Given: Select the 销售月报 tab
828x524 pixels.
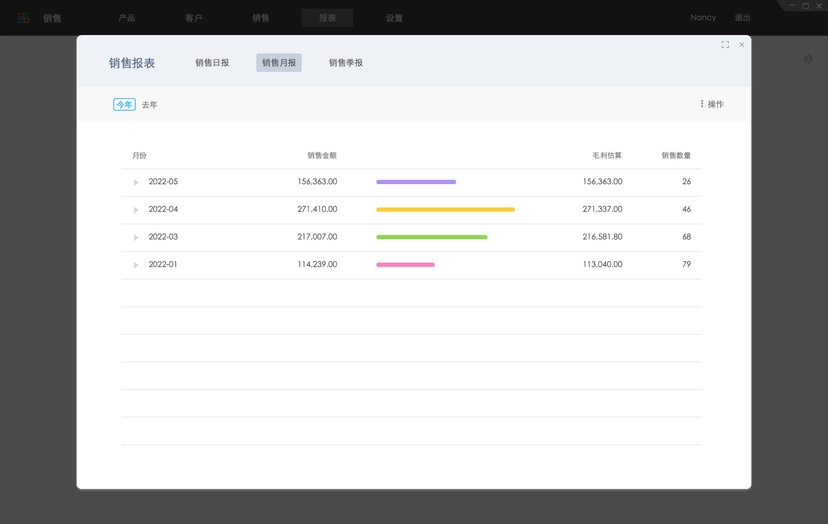Looking at the screenshot, I should pos(279,63).
